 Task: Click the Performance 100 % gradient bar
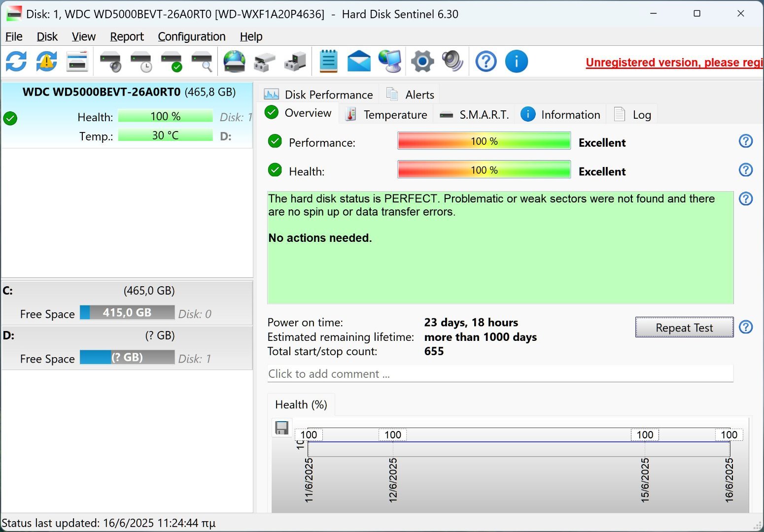(484, 141)
